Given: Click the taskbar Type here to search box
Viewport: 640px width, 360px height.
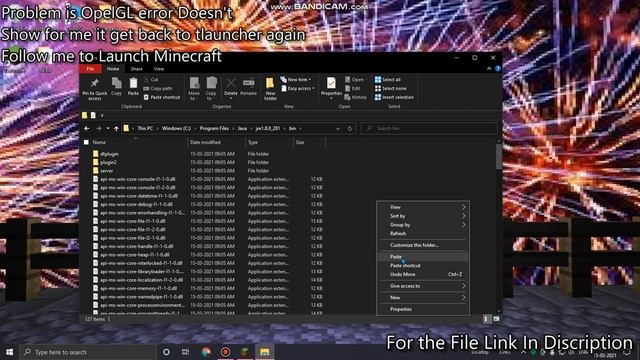Looking at the screenshot, I should click(x=88, y=352).
